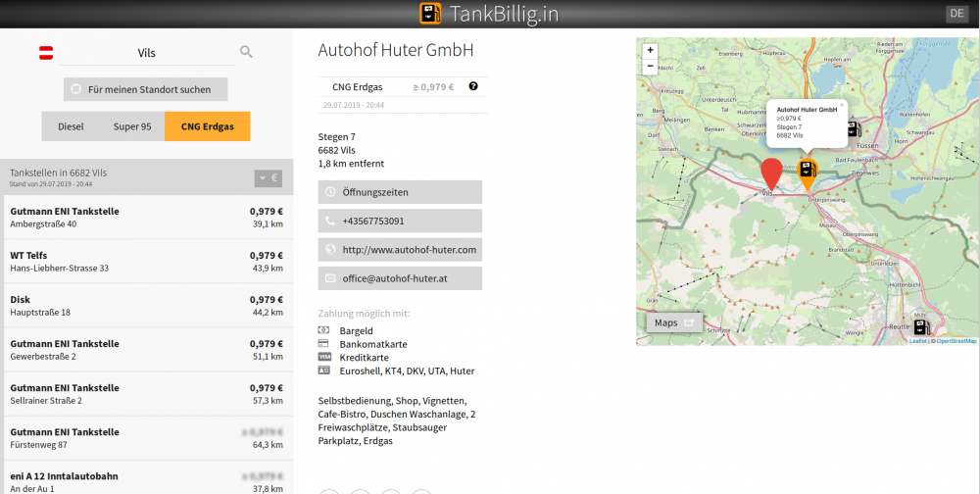Open the CNG price help question mark

click(473, 86)
